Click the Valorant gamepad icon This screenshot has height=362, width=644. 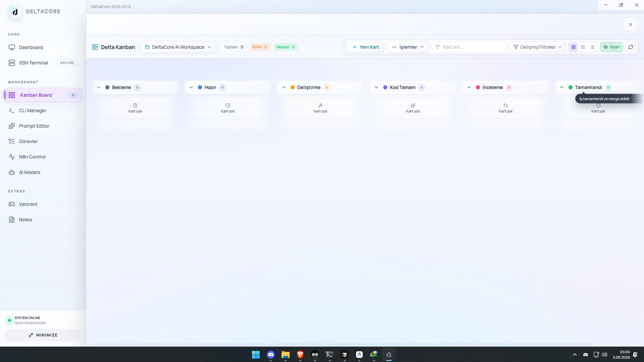12,204
